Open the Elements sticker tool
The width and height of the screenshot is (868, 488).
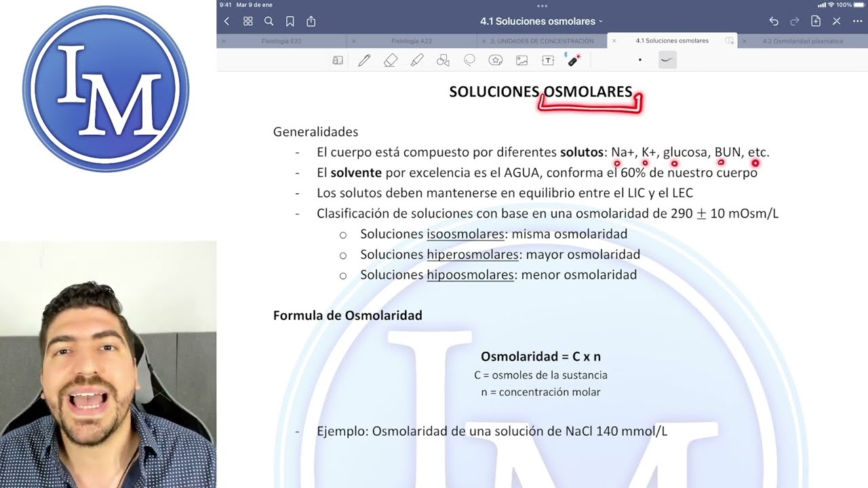pyautogui.click(x=496, y=60)
